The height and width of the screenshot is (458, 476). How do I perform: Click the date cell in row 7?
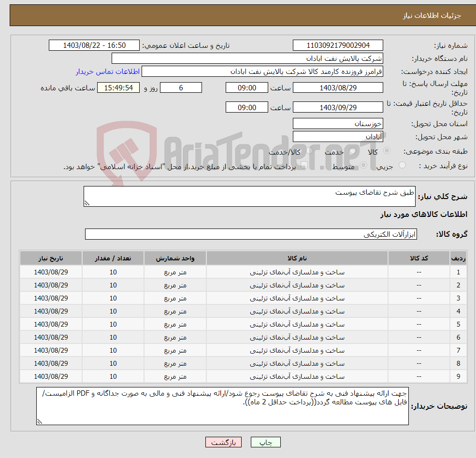point(51,351)
